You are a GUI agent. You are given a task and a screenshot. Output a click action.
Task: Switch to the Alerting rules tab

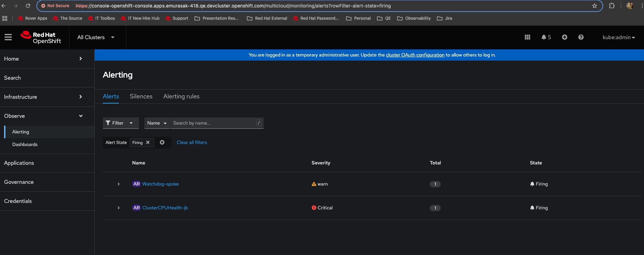pyautogui.click(x=182, y=96)
